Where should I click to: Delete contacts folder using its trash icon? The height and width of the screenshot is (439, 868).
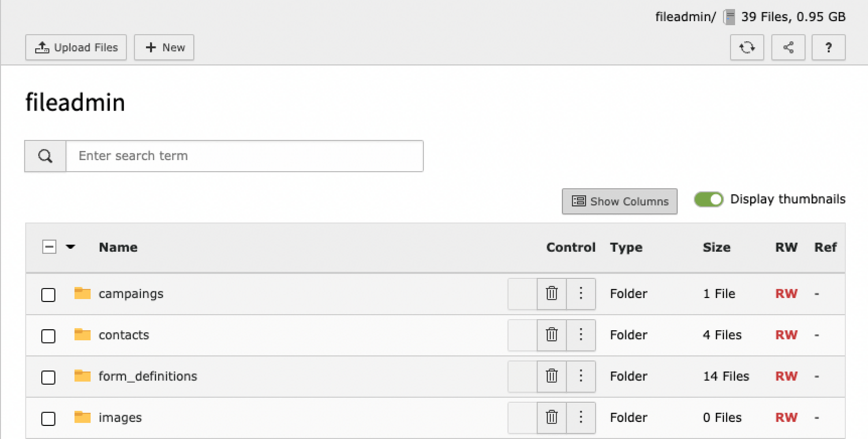point(551,335)
